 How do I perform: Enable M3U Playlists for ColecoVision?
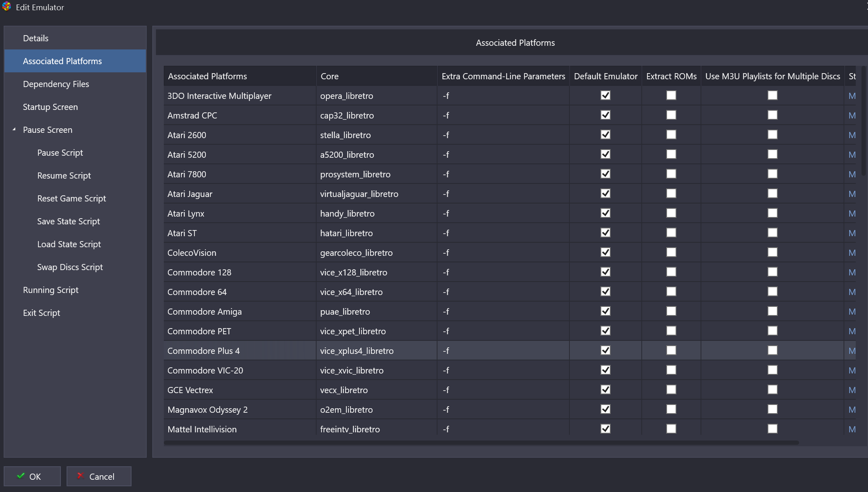(x=772, y=252)
